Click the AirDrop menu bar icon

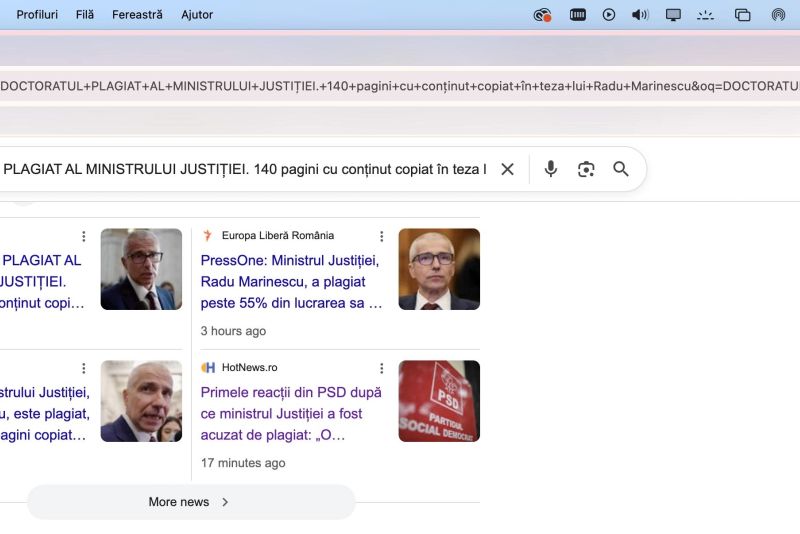pos(778,15)
